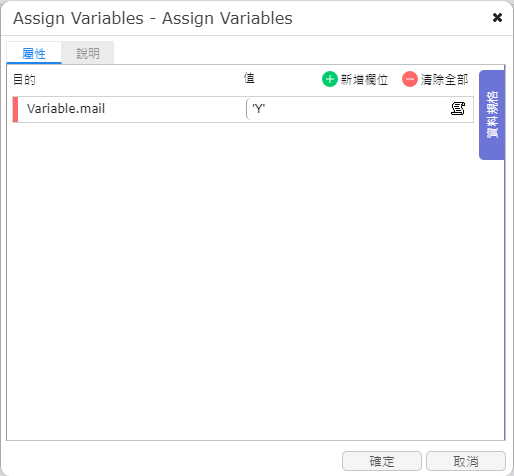Open the script editor icon in the value field
The height and width of the screenshot is (476, 514).
pyautogui.click(x=458, y=109)
